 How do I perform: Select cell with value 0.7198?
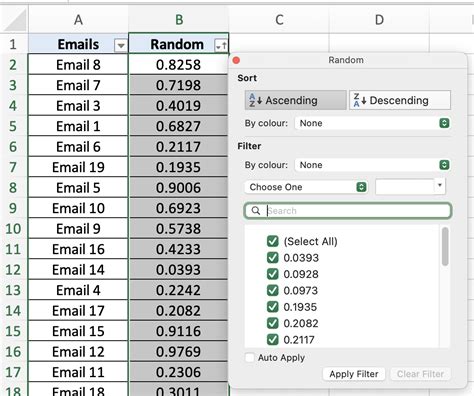click(x=179, y=85)
